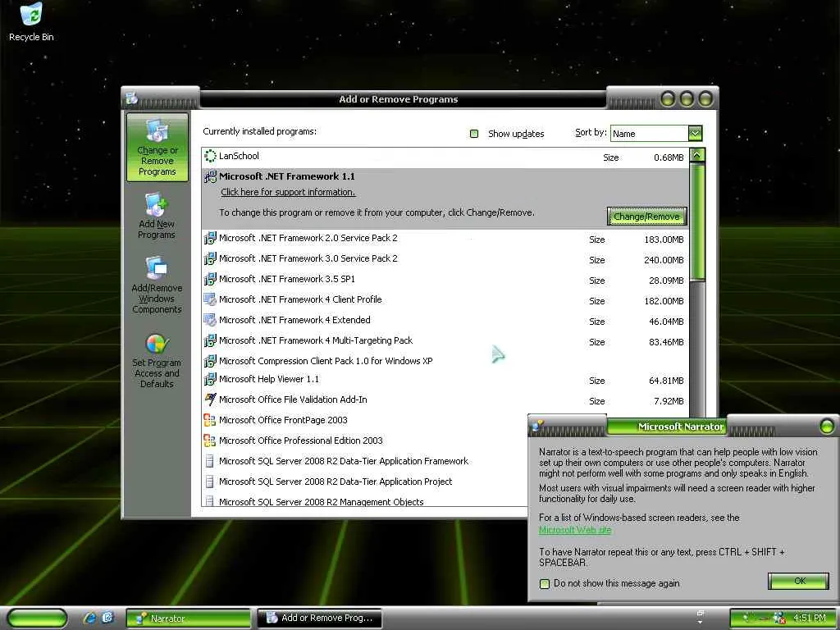Open the green Start button
The image size is (840, 630).
pos(37,618)
